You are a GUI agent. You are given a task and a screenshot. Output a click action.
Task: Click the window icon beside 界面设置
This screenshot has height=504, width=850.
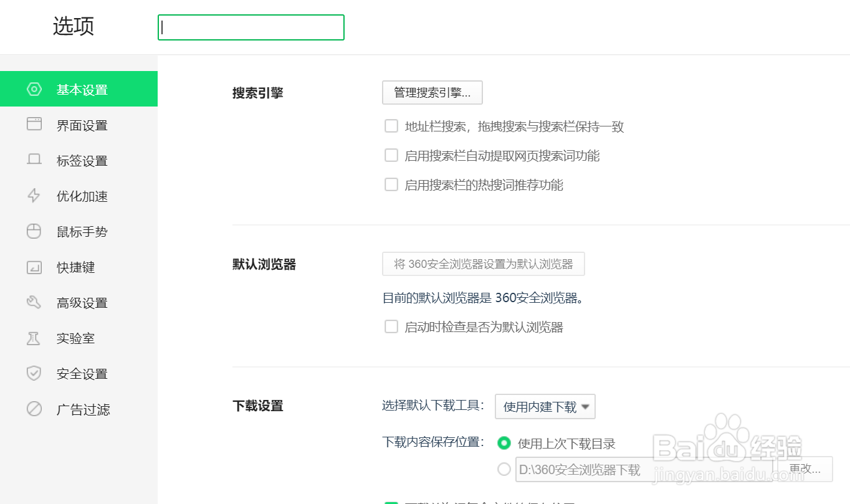click(34, 124)
